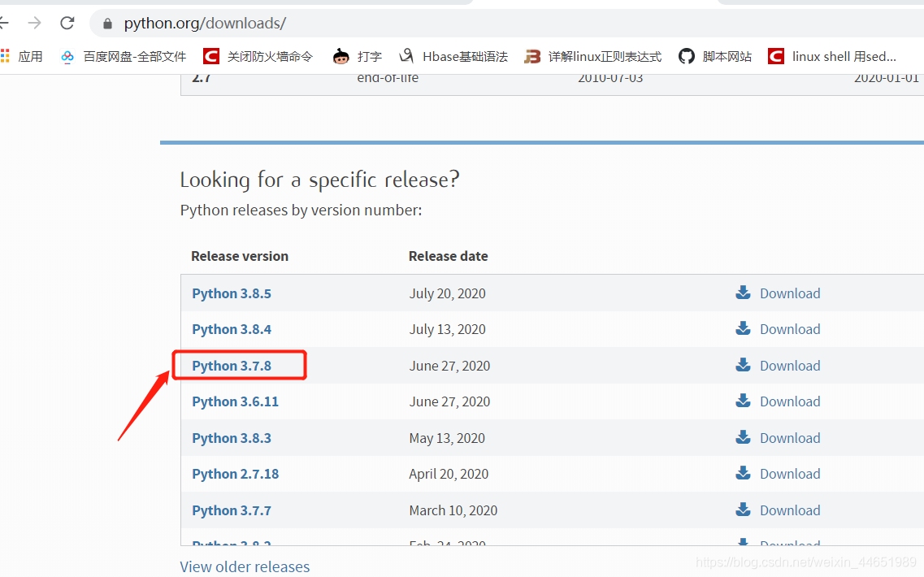Open the 脚本网站 GitHub bookmark
Viewport: 924px width, 577px height.
pos(715,57)
